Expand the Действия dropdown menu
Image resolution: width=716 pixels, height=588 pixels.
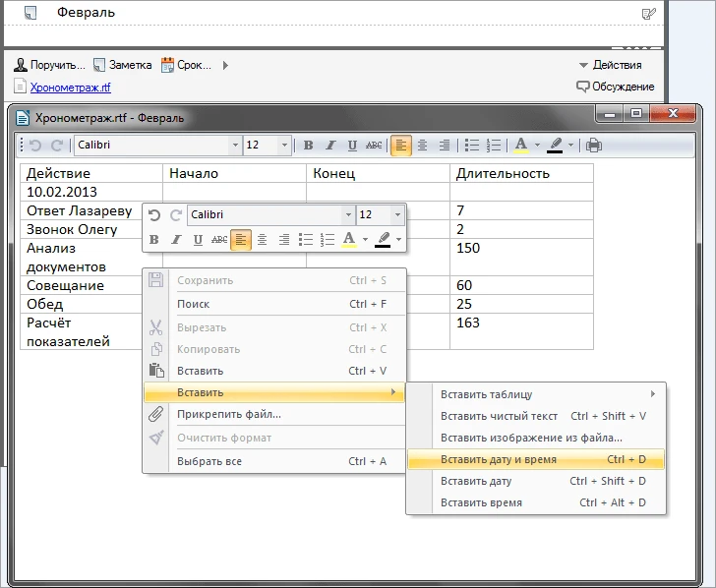pyautogui.click(x=616, y=65)
